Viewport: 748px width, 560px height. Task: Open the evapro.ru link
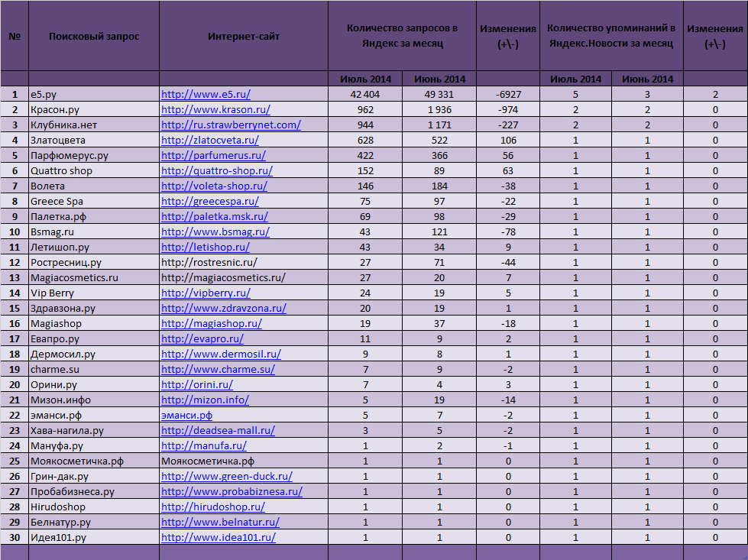tap(202, 338)
